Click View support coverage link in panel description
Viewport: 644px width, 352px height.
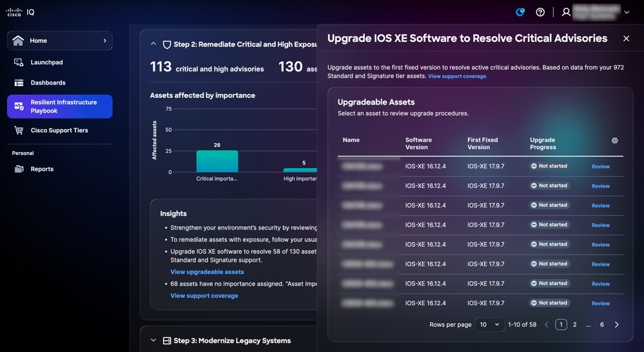[457, 77]
